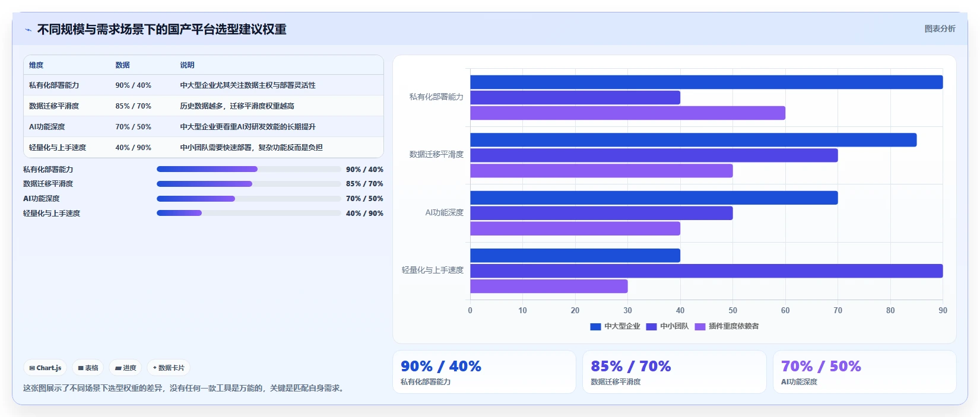980x417 pixels.
Task: Toggle the 中大型企业 legend item
Action: click(615, 326)
